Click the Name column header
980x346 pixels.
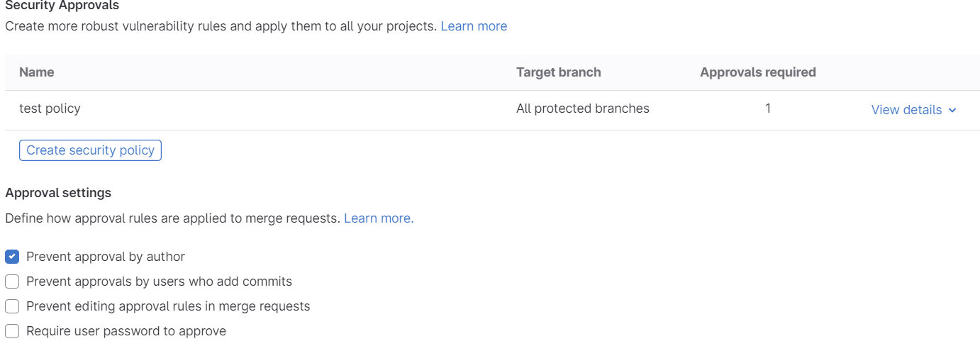[37, 72]
